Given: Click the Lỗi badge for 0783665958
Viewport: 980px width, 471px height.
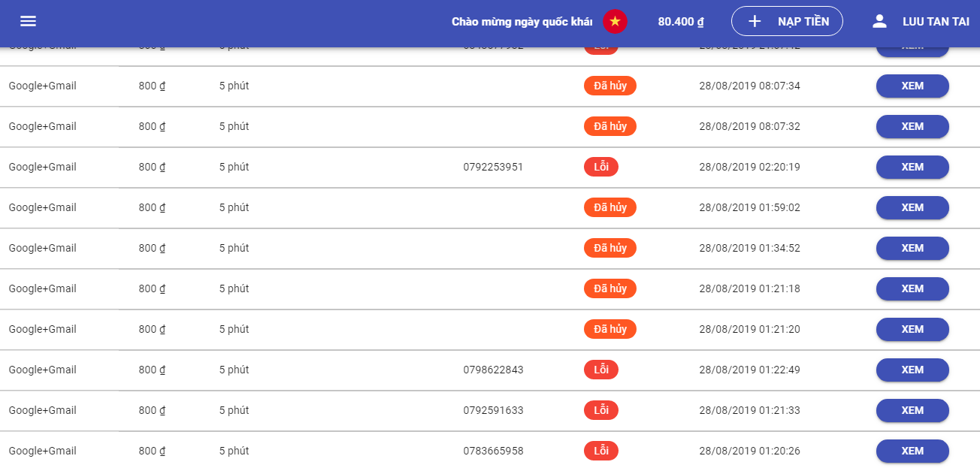Looking at the screenshot, I should coord(600,451).
